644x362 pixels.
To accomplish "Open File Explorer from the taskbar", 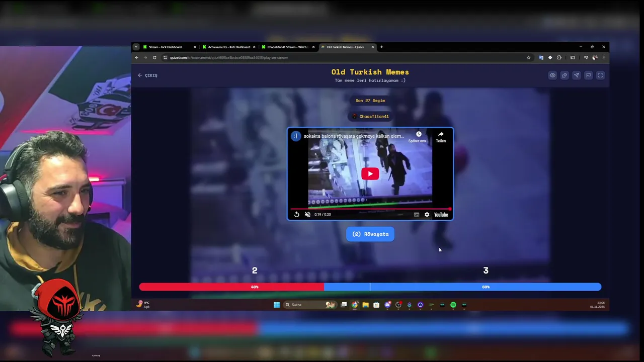I will (365, 305).
